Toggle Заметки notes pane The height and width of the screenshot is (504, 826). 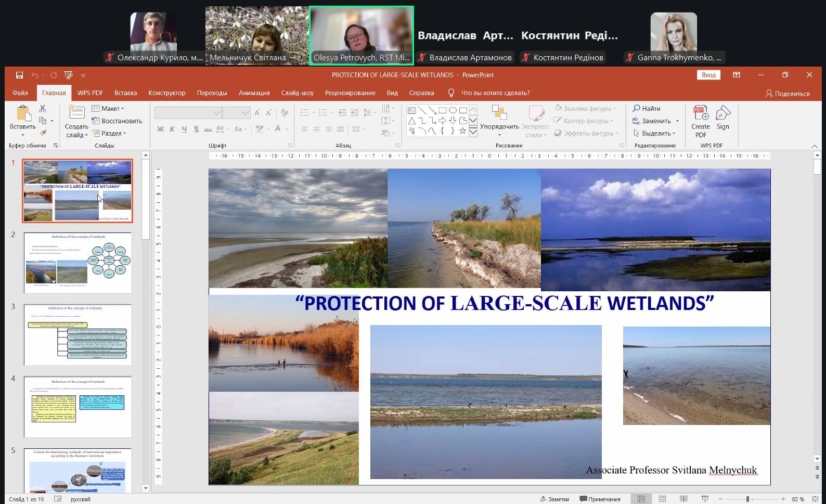coord(554,499)
